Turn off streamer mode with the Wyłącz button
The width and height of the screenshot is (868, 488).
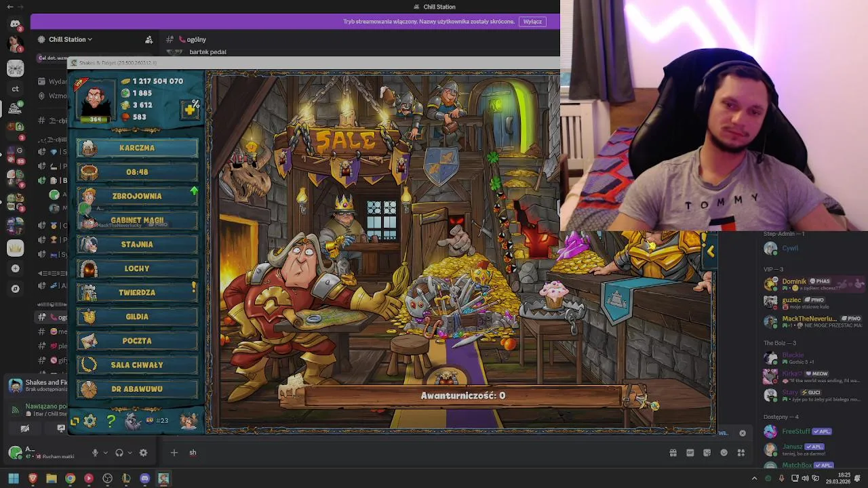(x=532, y=21)
